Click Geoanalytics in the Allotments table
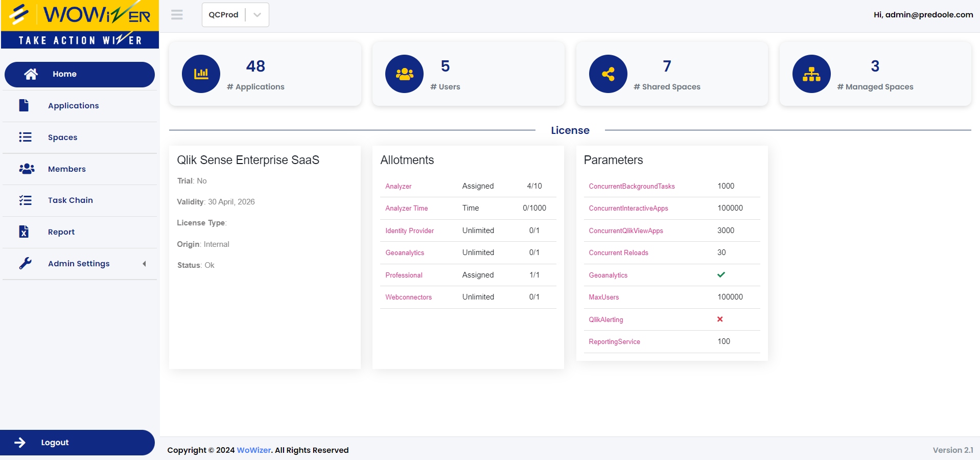 (405, 253)
